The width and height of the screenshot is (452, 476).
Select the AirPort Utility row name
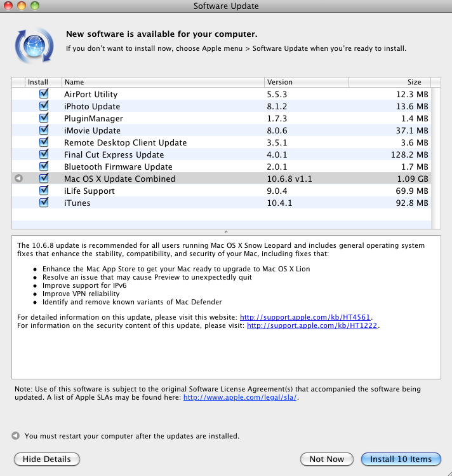[x=91, y=94]
